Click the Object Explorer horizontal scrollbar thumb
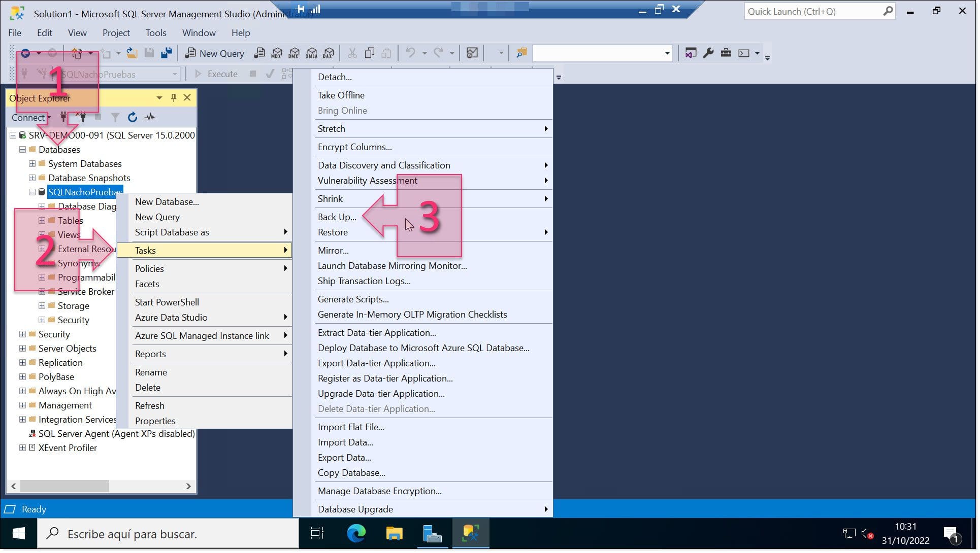 (64, 487)
